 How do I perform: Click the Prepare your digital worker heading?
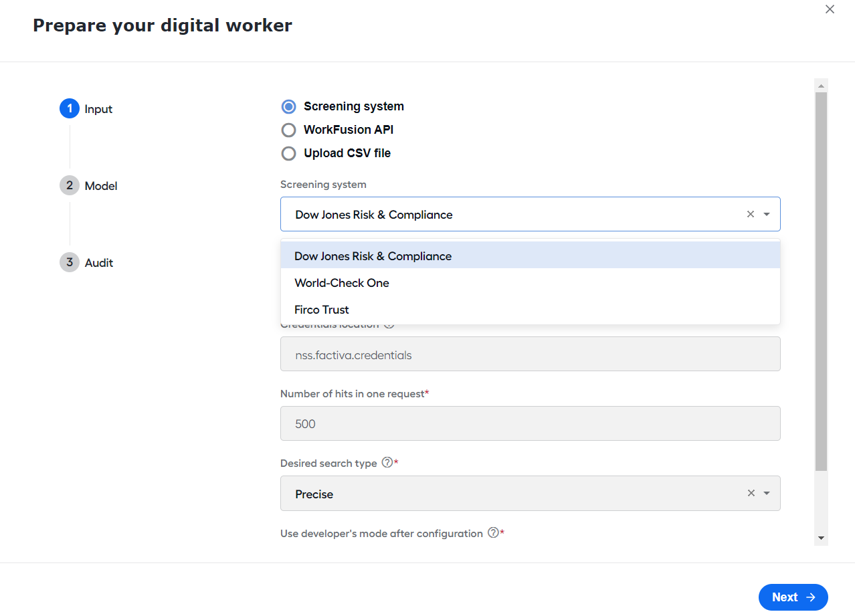point(163,25)
